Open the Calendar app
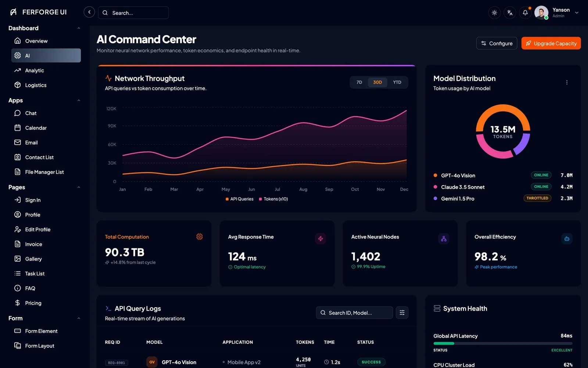The width and height of the screenshot is (588, 368). [x=46, y=128]
